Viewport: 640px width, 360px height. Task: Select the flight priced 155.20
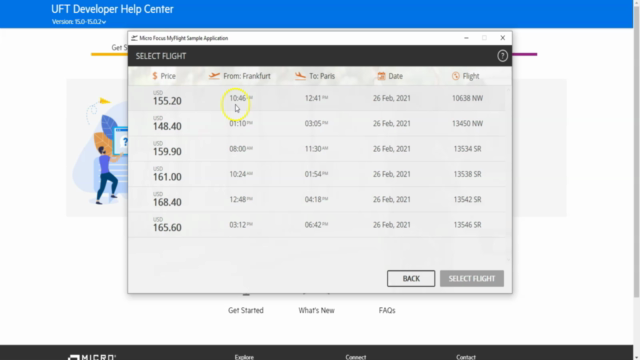[x=317, y=98]
